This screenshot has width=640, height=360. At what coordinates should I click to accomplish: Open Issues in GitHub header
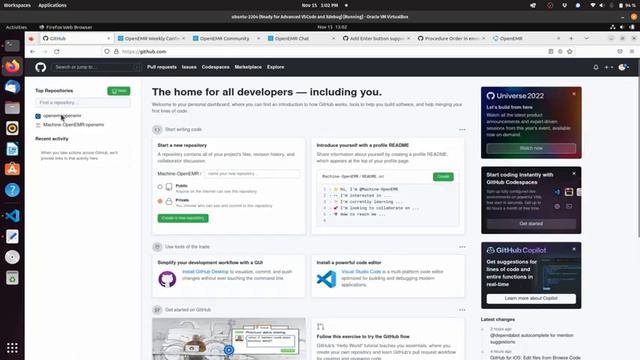pyautogui.click(x=189, y=67)
